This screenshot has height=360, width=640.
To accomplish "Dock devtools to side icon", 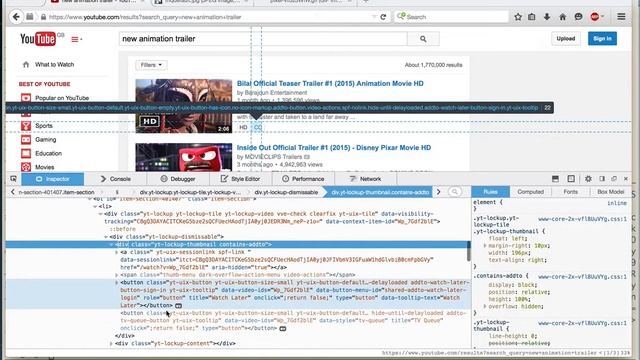I will tap(602, 179).
